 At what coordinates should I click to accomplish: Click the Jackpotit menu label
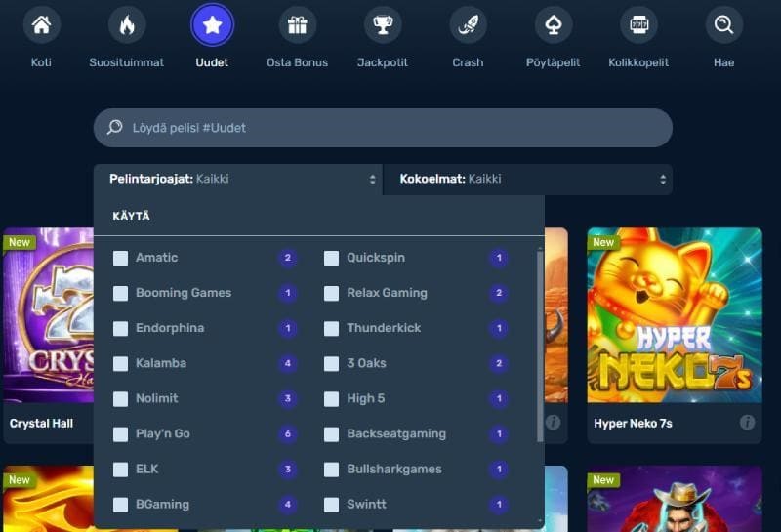coord(383,62)
